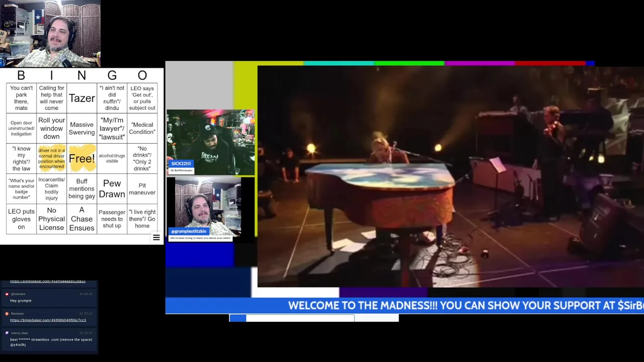Mark 'Roll your window down' square

(51, 128)
